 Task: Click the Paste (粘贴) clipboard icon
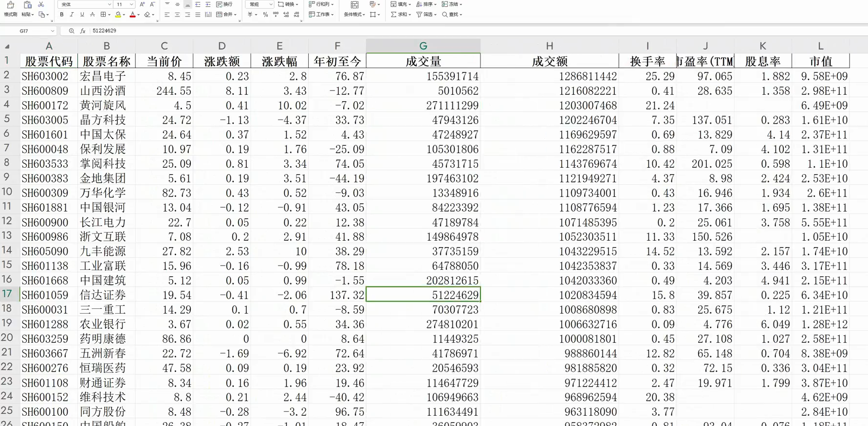click(27, 5)
